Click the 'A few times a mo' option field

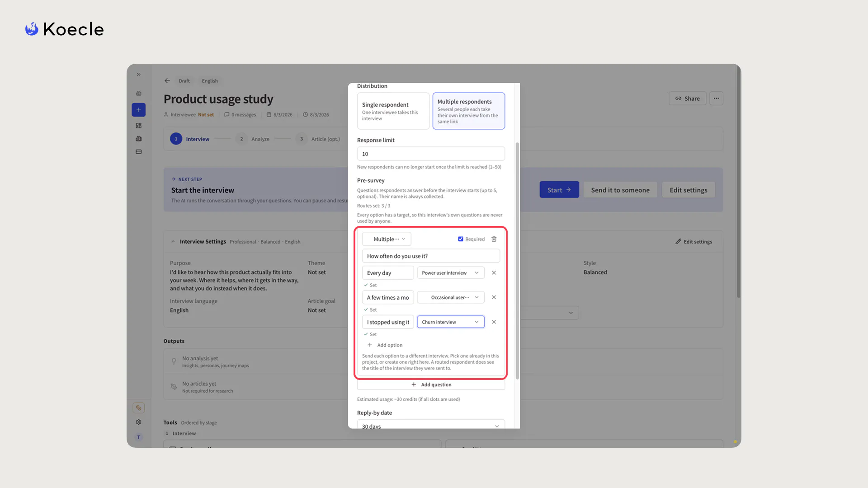388,297
